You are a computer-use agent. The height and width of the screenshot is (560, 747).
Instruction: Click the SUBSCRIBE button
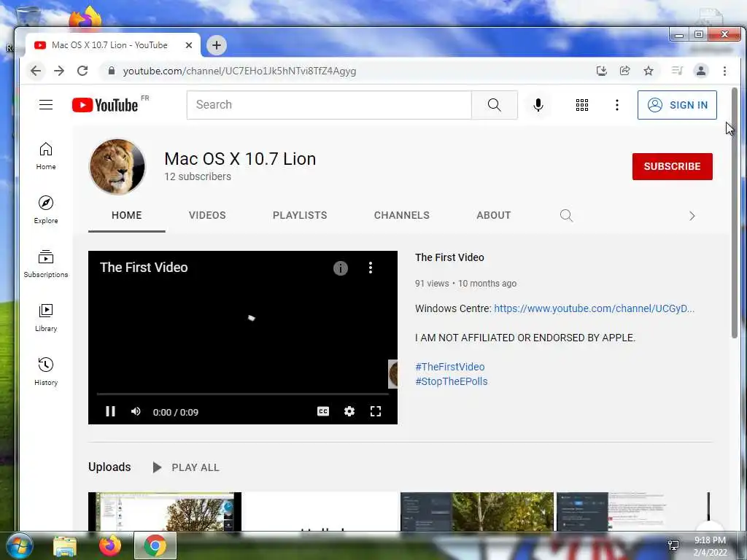672,166
